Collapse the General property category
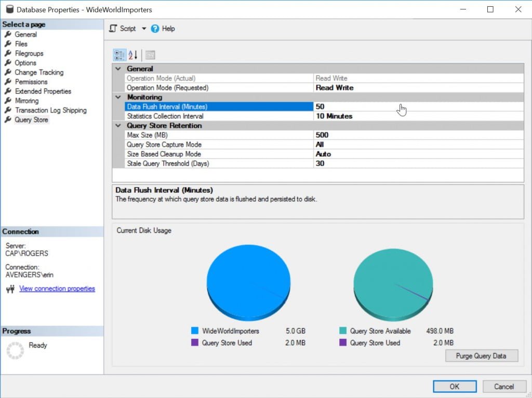532x398 pixels. (118, 68)
